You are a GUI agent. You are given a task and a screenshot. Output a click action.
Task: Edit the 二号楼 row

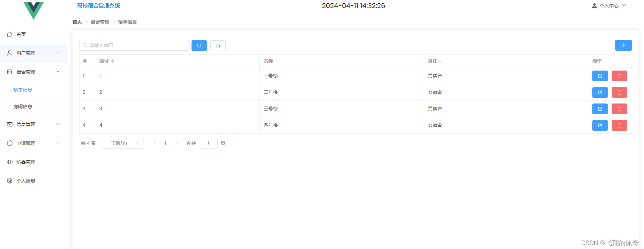600,92
